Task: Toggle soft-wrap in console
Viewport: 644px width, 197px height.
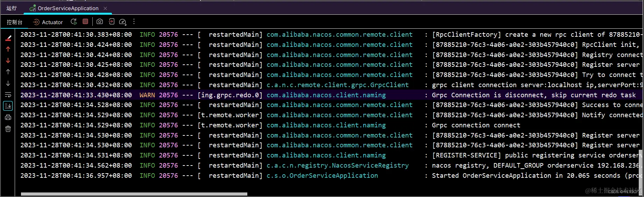Action: 8,94
